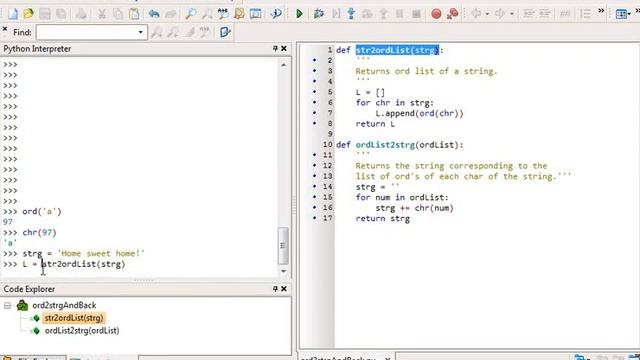Open Find with magnifier icon
640x360 pixels.
click(x=190, y=14)
